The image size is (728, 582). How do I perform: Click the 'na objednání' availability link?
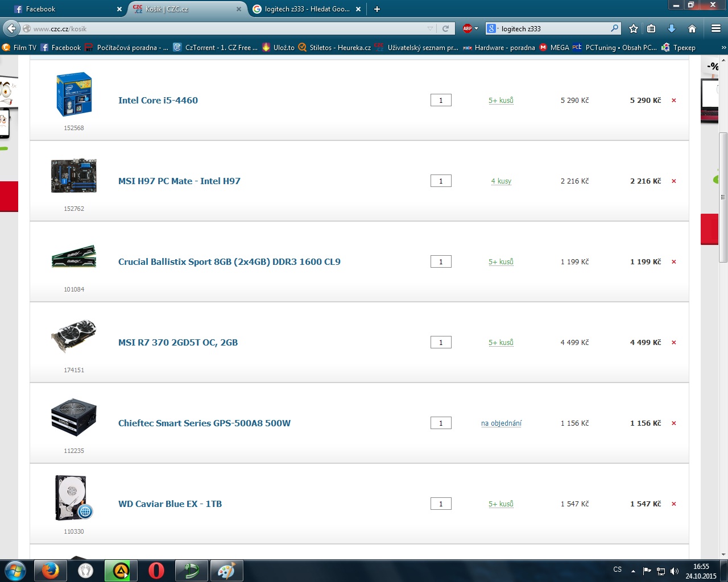[501, 423]
